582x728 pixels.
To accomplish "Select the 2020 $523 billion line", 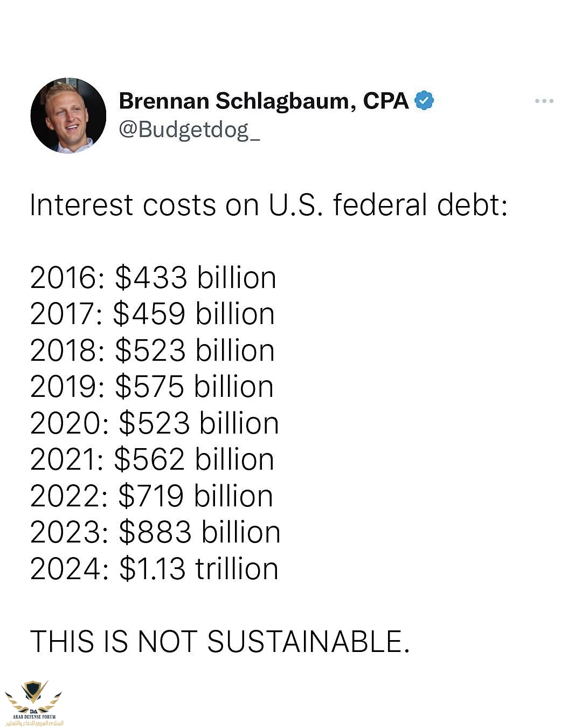I will point(154,423).
